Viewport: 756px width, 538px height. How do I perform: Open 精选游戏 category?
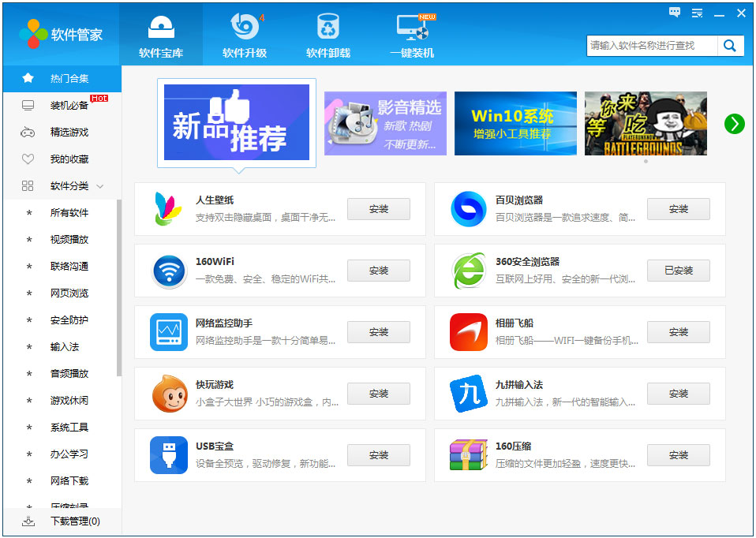pos(62,132)
